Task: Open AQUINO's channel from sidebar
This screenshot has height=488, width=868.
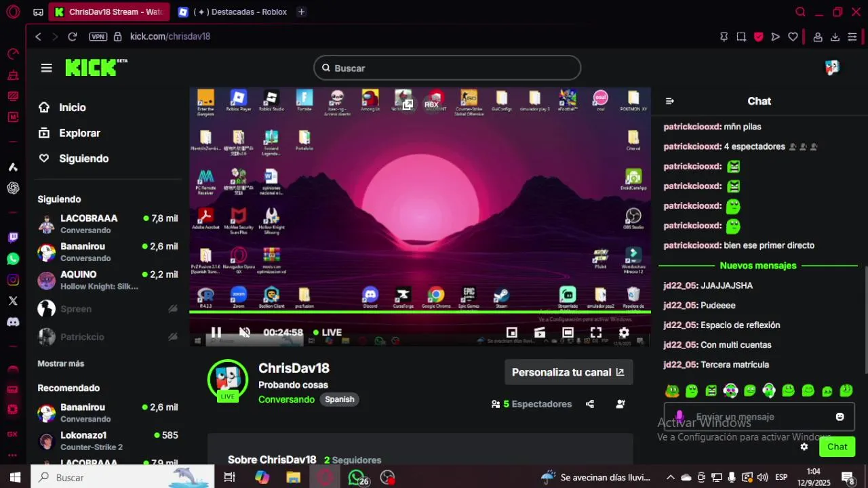Action: click(107, 280)
